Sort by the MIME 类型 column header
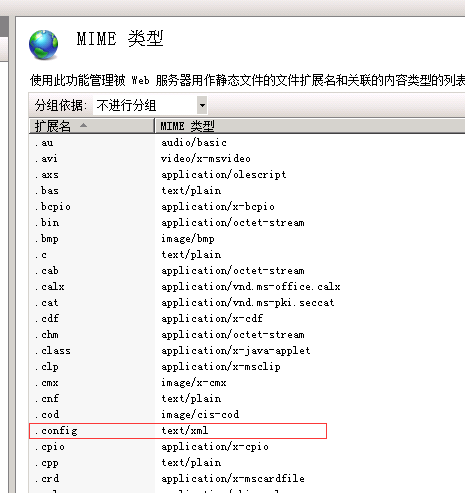 click(x=310, y=126)
